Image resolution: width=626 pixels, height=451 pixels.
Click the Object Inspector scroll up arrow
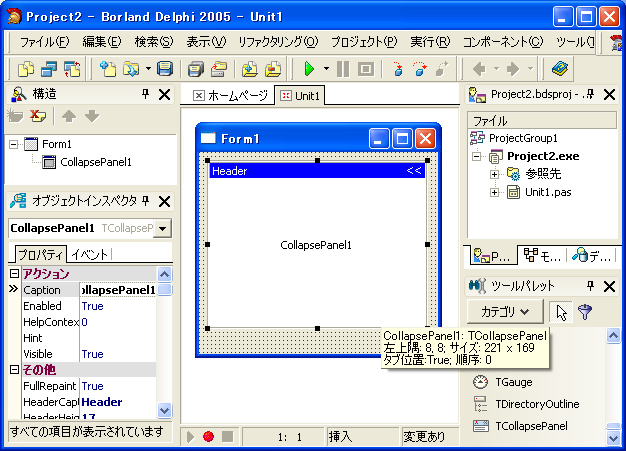[164, 274]
